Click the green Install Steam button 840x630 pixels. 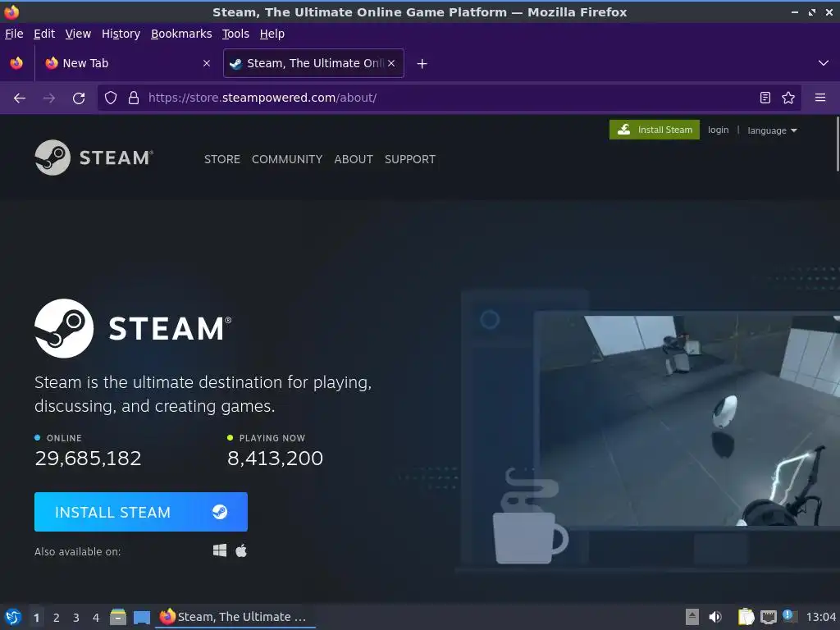coord(654,130)
